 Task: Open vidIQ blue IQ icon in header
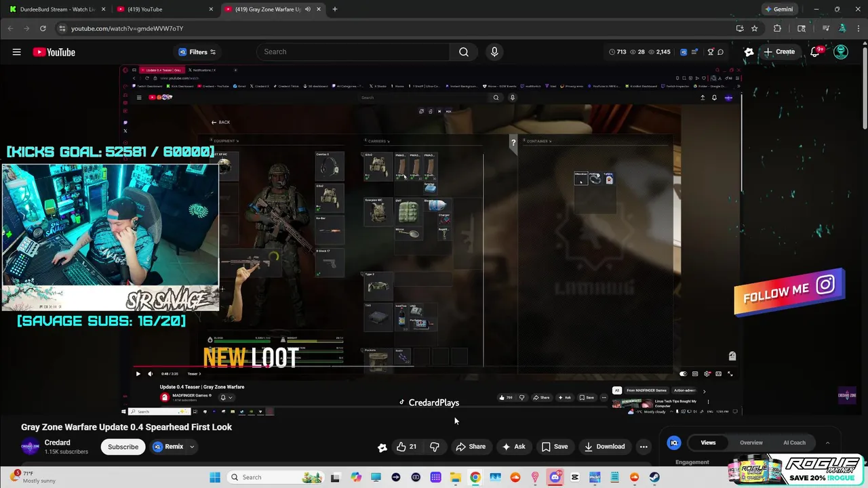coord(684,52)
